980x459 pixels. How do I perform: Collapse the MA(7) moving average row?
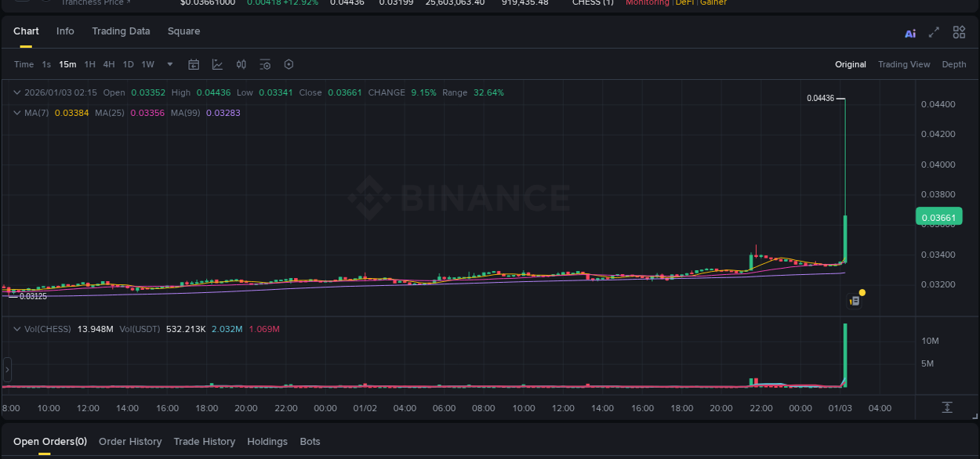pos(16,113)
